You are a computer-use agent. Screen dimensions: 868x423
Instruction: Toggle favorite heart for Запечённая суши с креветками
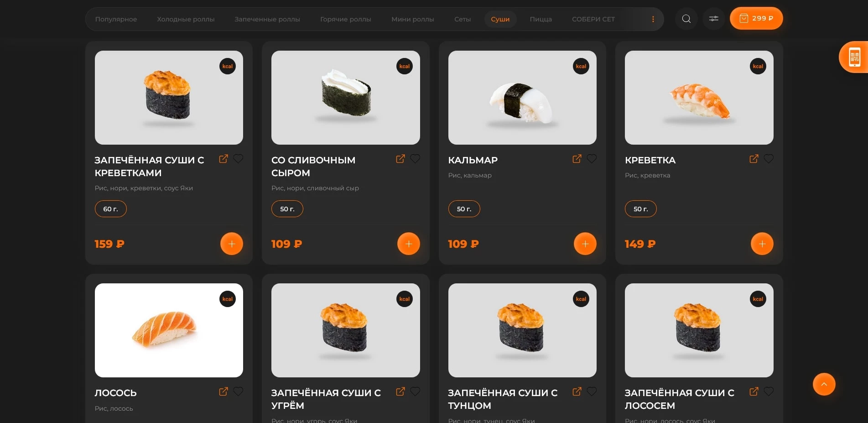tap(238, 159)
